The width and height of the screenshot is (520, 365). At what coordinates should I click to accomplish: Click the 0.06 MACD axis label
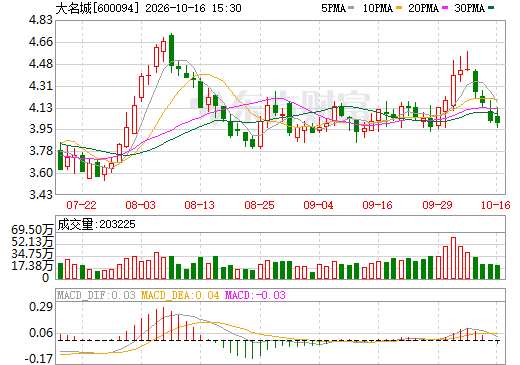pyautogui.click(x=41, y=333)
